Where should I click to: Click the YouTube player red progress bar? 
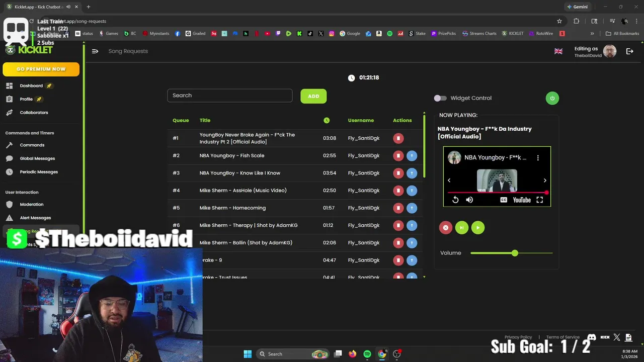[497, 193]
